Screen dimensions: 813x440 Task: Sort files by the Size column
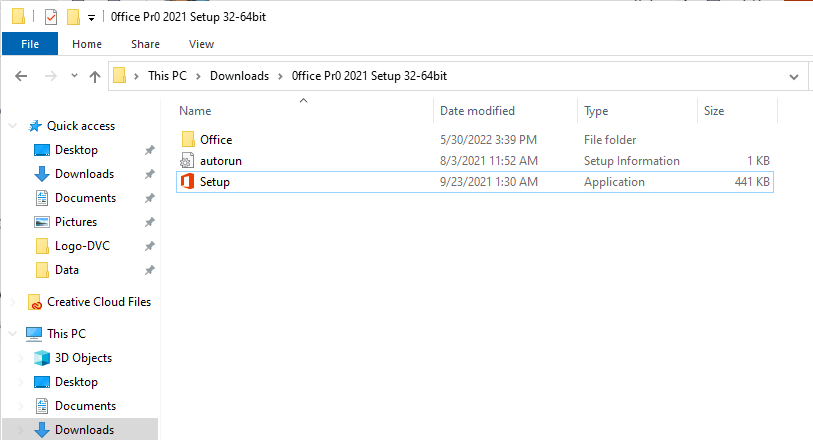tap(714, 111)
